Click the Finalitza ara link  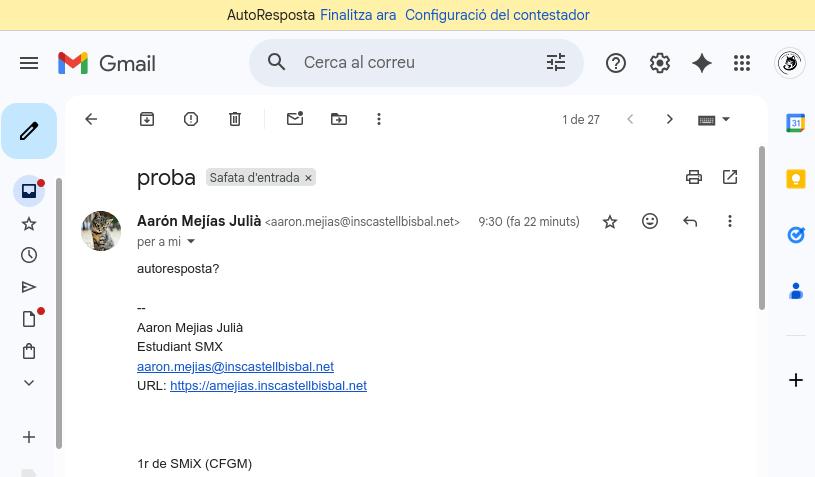(358, 15)
